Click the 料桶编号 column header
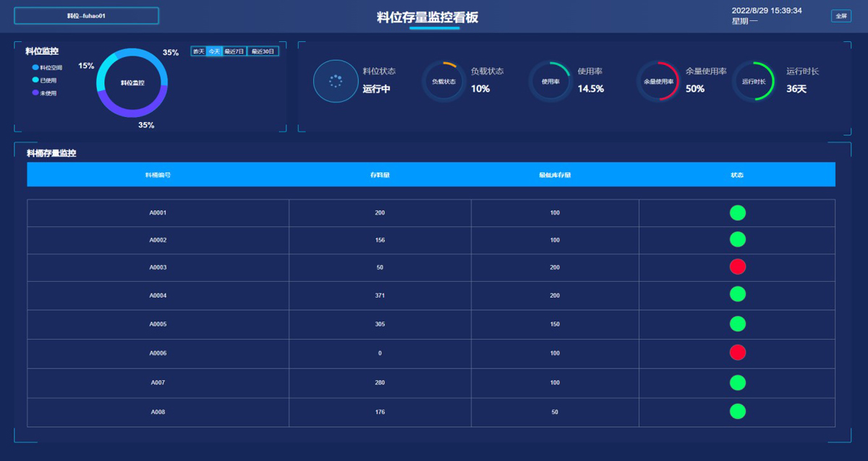This screenshot has width=868, height=461. (158, 175)
